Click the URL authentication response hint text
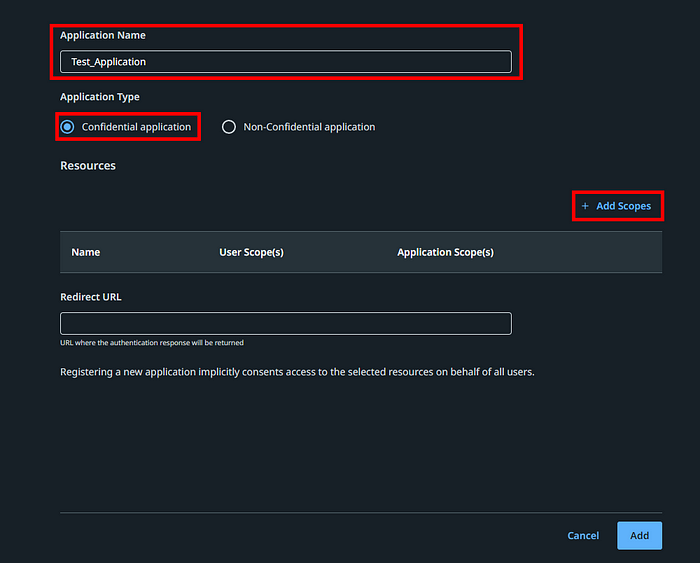 (152, 342)
